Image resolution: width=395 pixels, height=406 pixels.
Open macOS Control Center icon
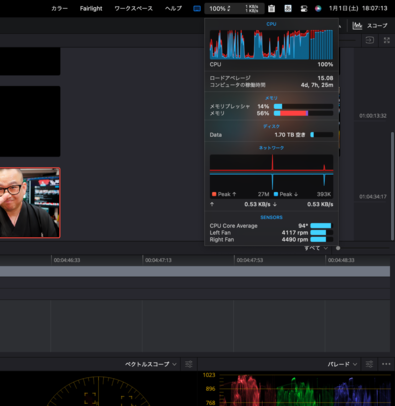pyautogui.click(x=304, y=9)
